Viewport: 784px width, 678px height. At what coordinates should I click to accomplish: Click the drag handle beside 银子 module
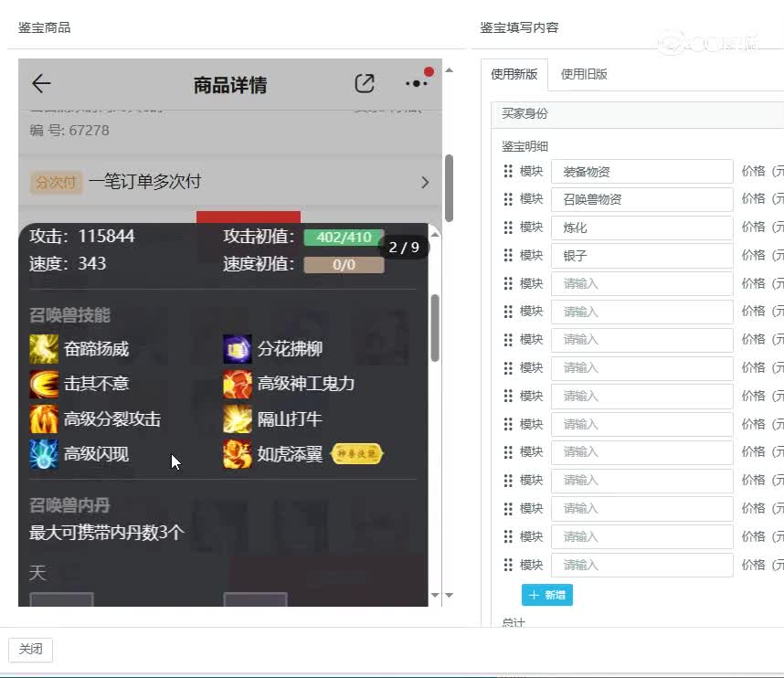coord(508,255)
